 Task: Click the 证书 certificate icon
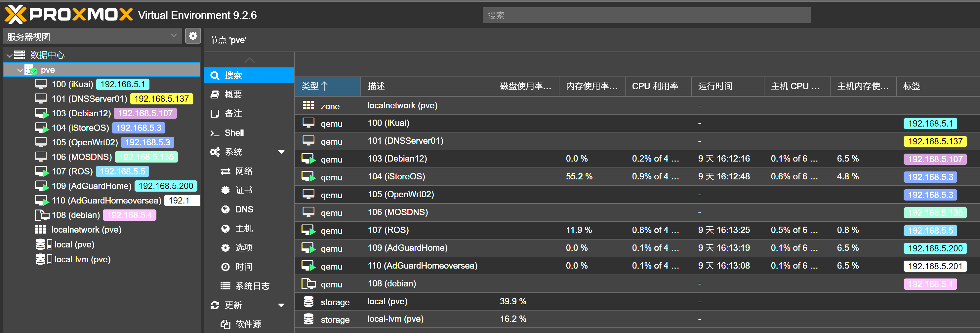tap(225, 190)
